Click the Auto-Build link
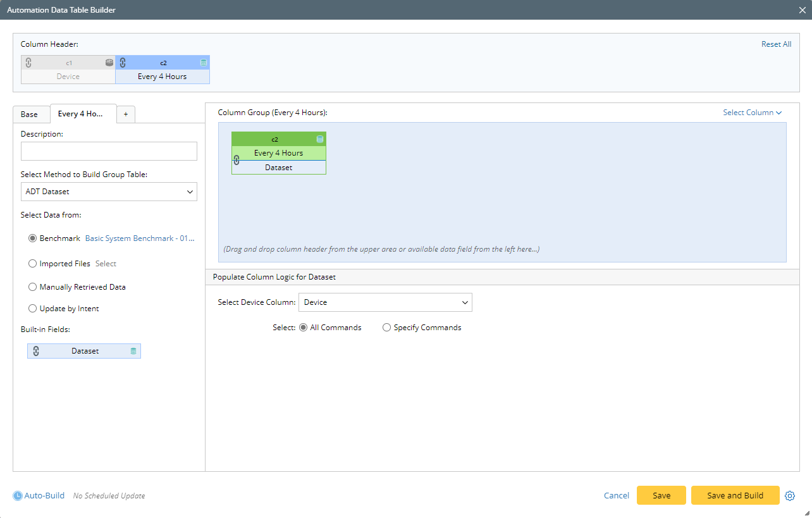The width and height of the screenshot is (812, 518). point(44,496)
